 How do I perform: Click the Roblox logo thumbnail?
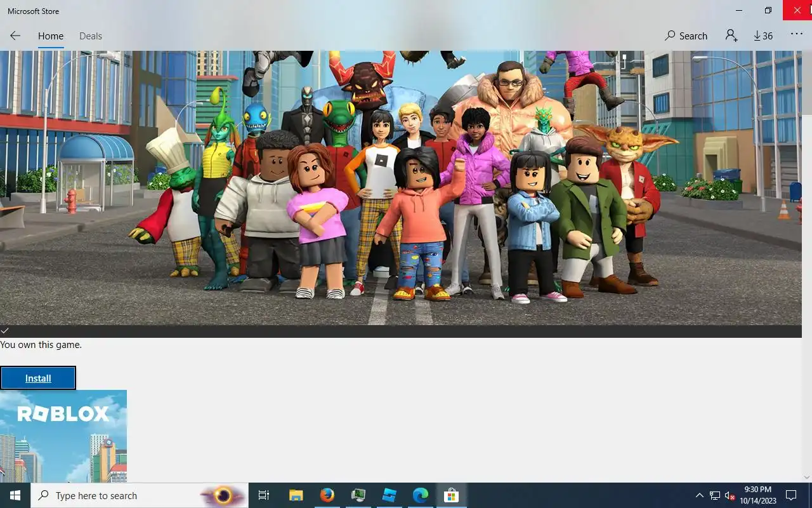pyautogui.click(x=63, y=436)
